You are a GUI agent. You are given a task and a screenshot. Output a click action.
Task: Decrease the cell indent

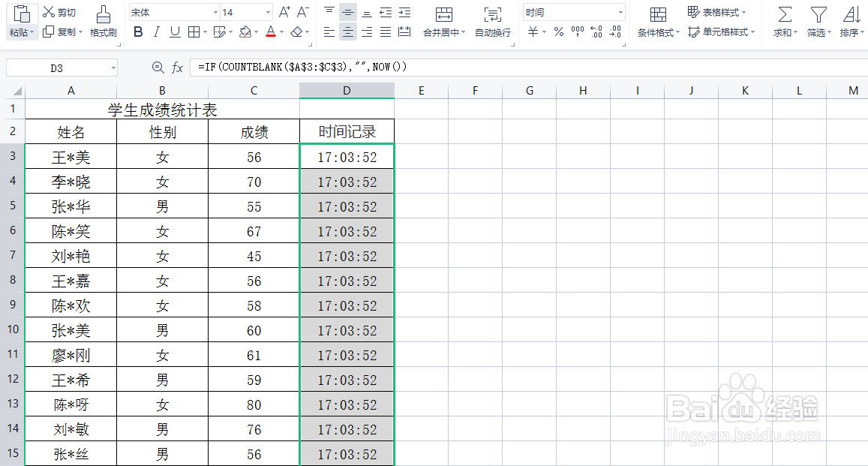[x=386, y=11]
